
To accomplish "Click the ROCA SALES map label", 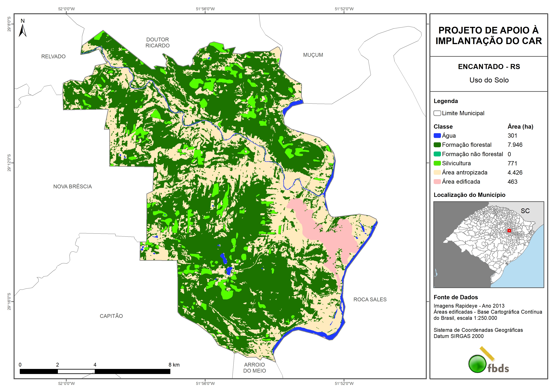I will 370,300.
